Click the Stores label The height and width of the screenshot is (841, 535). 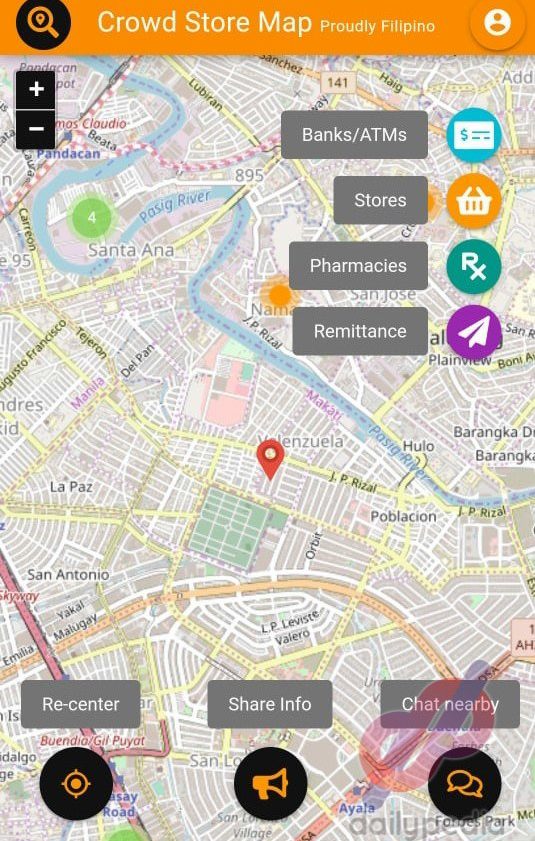point(380,200)
